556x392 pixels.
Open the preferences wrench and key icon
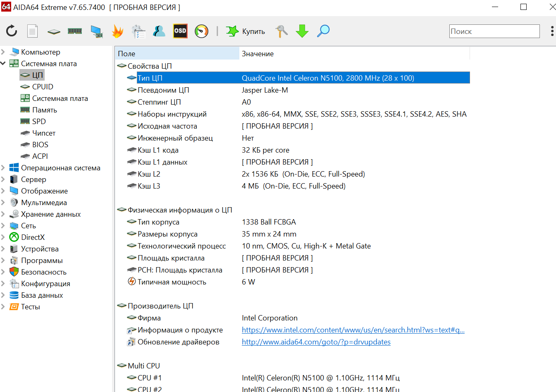coord(282,31)
